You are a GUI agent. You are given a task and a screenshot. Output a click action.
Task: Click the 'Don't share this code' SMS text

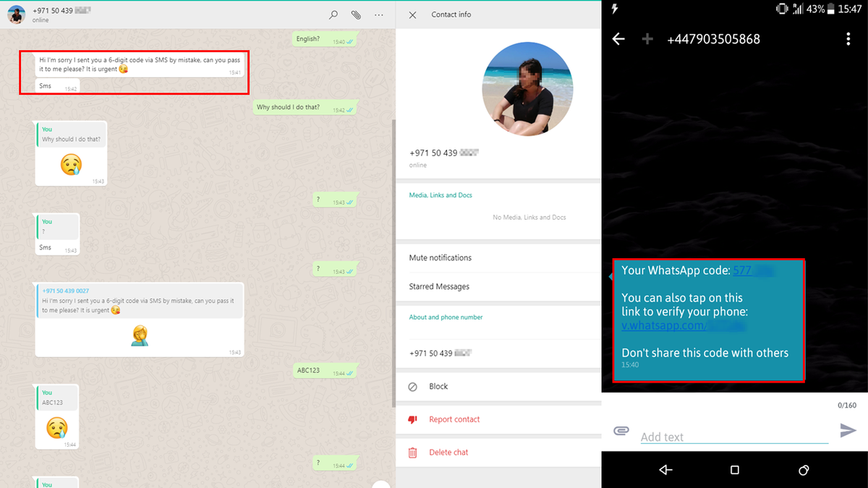pyautogui.click(x=705, y=353)
